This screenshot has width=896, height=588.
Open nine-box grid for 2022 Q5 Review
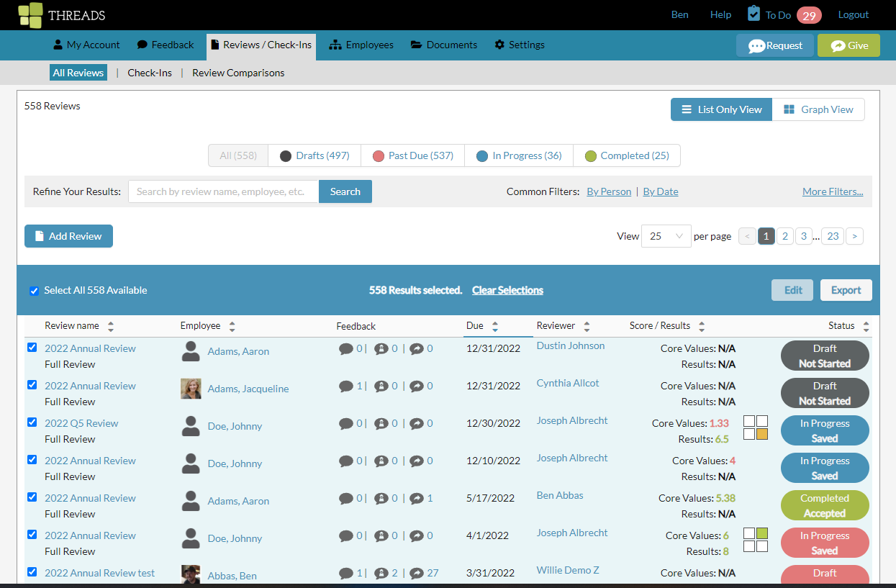(756, 428)
